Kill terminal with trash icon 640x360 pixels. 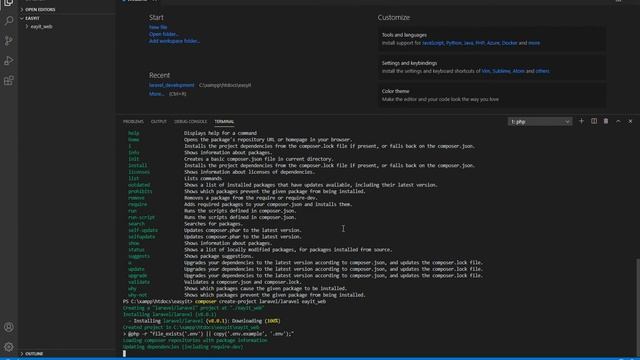[x=606, y=121]
